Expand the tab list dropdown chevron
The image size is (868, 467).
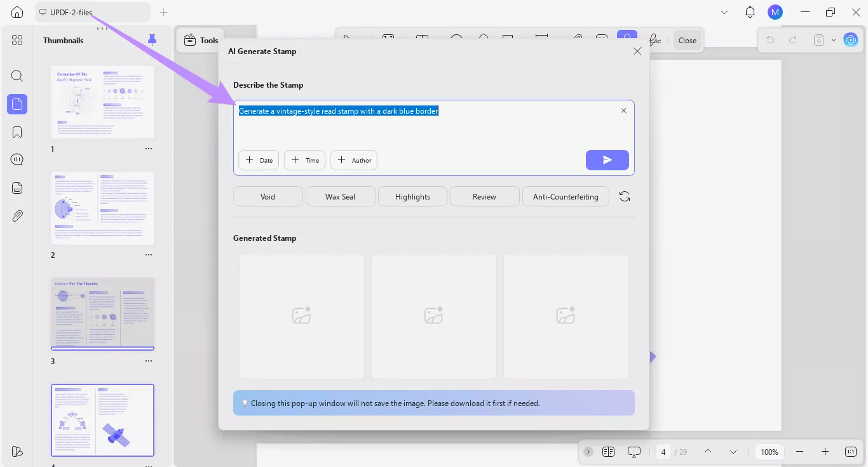(x=725, y=12)
